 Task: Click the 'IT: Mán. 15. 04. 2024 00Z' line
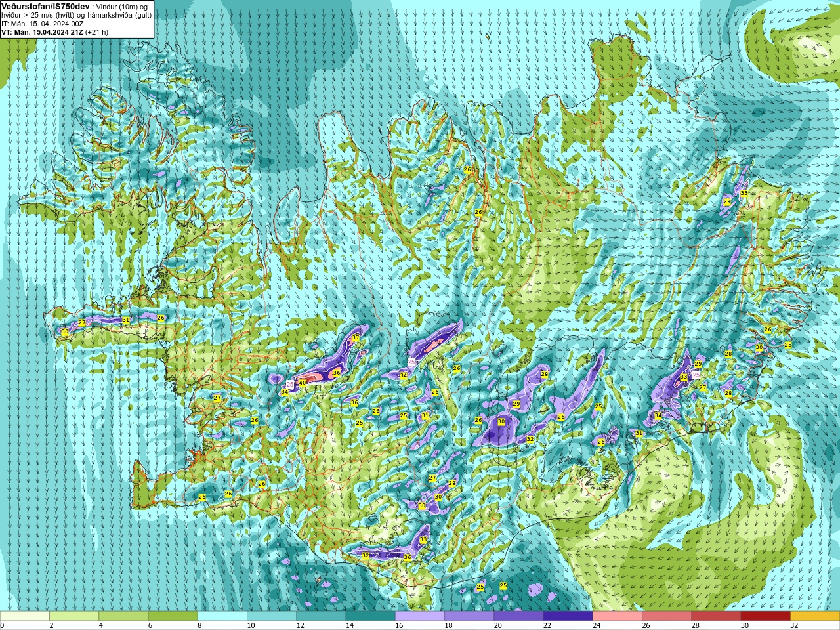43,23
